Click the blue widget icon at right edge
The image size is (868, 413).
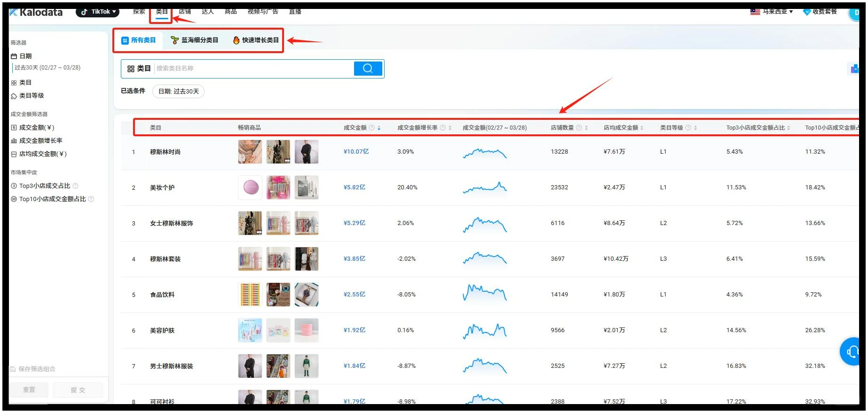click(x=854, y=69)
